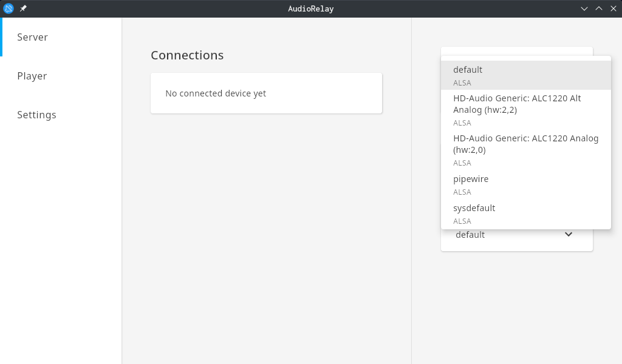Select the highlighted default ALSA device
622x364 pixels.
tap(525, 75)
